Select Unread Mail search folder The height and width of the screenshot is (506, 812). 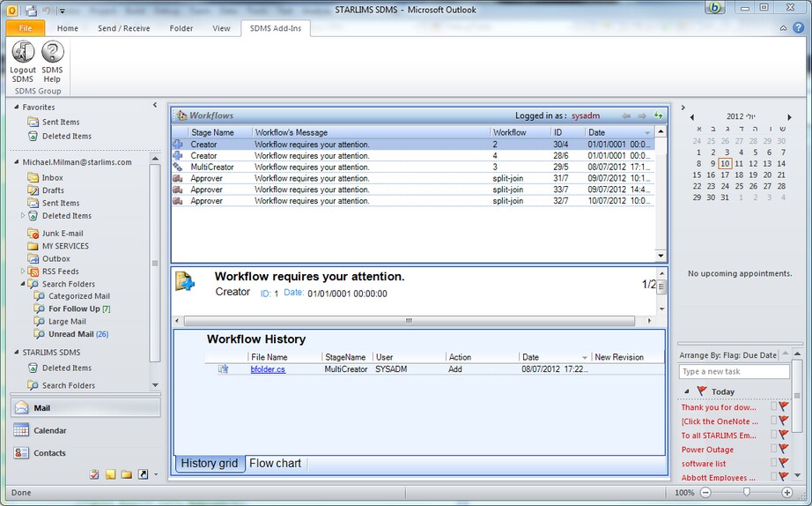coord(71,334)
